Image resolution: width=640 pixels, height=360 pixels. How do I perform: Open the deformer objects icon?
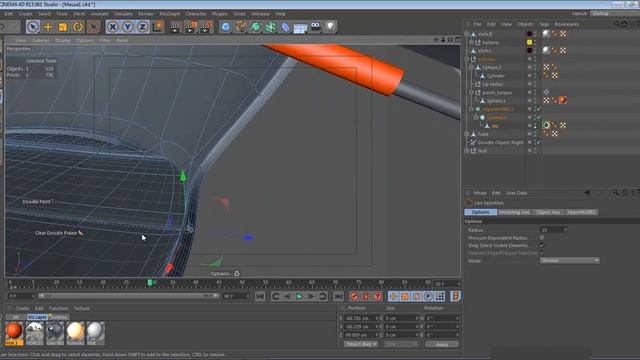pyautogui.click(x=285, y=27)
